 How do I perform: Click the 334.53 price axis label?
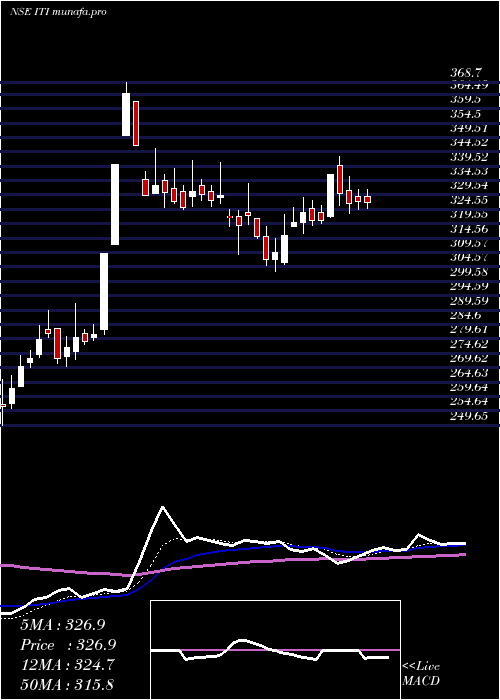point(468,171)
